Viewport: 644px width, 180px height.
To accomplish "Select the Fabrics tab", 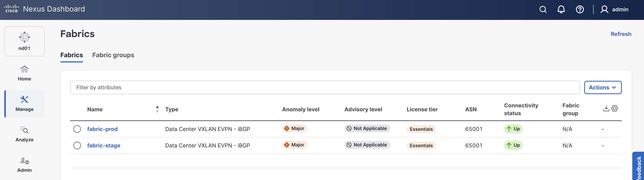I will (x=71, y=55).
